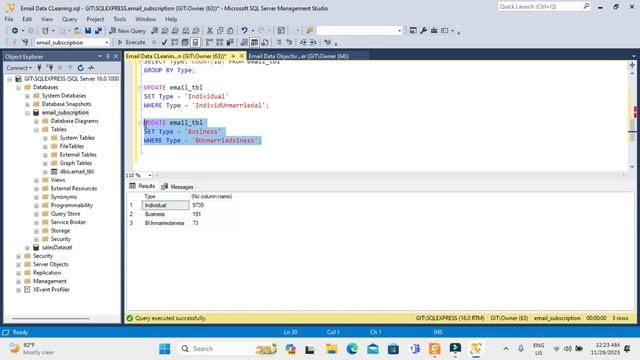Execute the selected SQL query
This screenshot has width=640, height=360.
131,42
